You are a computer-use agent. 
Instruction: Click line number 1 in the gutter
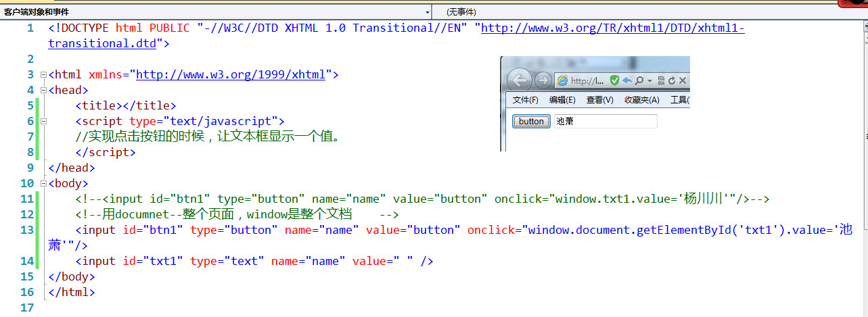click(30, 28)
